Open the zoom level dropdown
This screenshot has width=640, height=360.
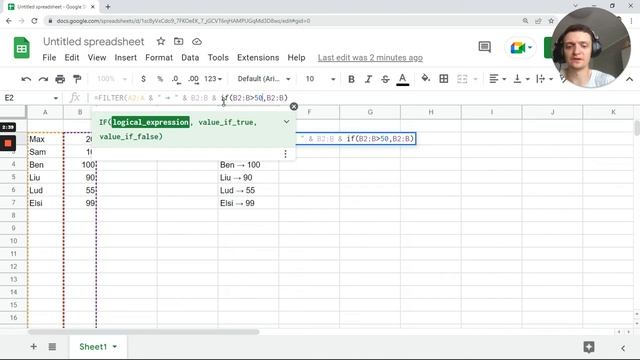(x=112, y=79)
